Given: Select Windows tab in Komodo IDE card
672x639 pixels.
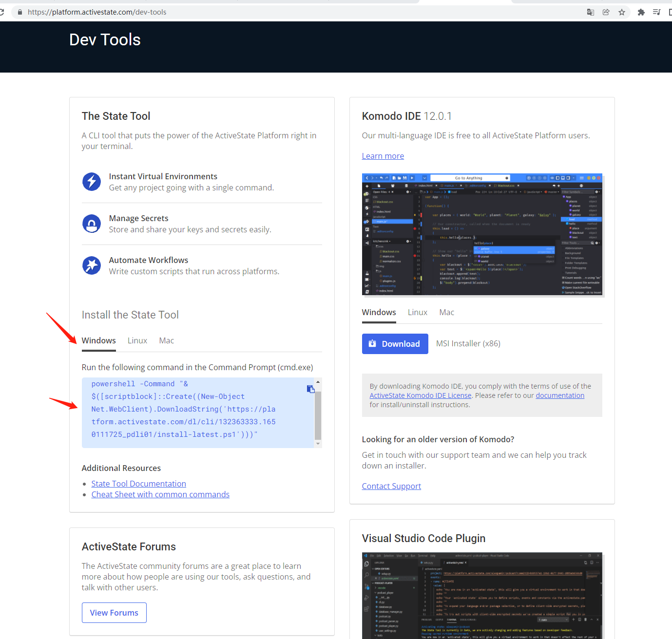Looking at the screenshot, I should coord(379,312).
